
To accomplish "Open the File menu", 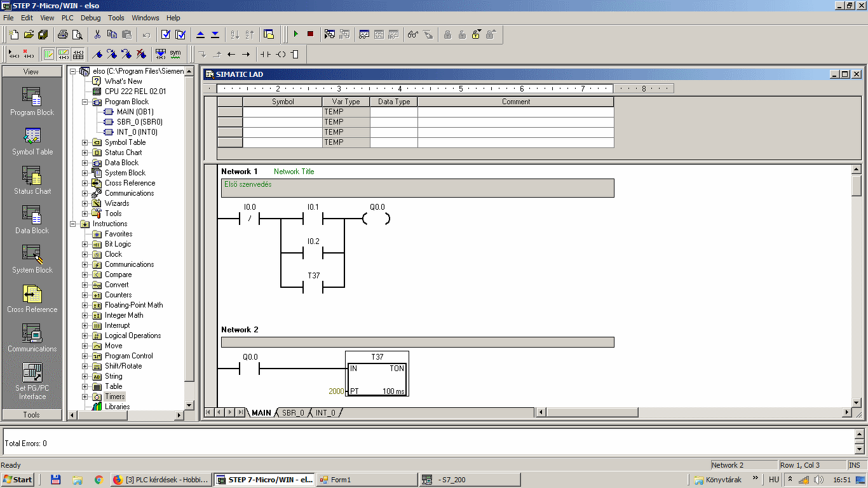I will [x=8, y=18].
